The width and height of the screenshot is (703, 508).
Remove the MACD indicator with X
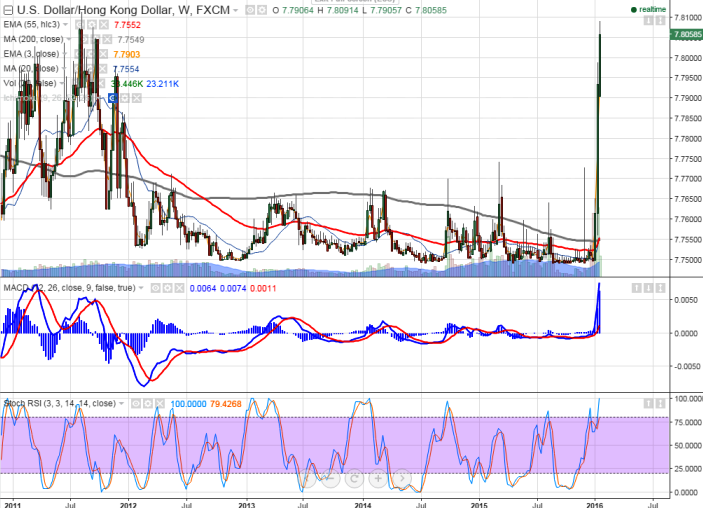click(x=179, y=288)
